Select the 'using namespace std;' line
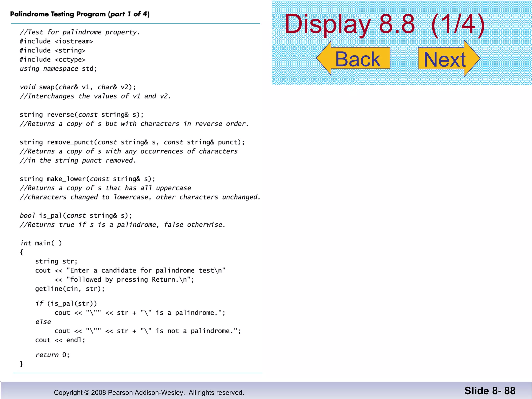The width and height of the screenshot is (532, 399). (x=58, y=69)
